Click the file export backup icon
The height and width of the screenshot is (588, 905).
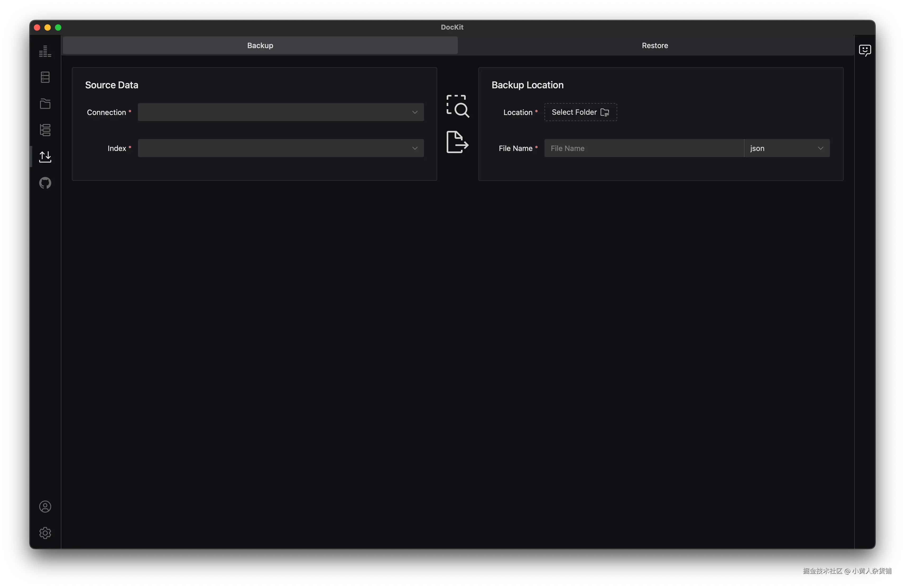[x=457, y=142]
